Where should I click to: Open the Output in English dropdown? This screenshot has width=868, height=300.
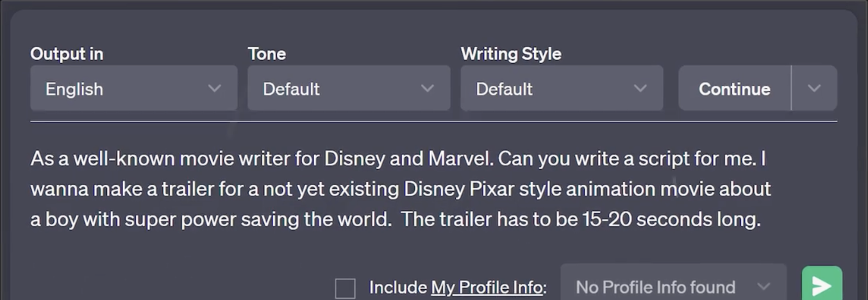pyautogui.click(x=134, y=88)
